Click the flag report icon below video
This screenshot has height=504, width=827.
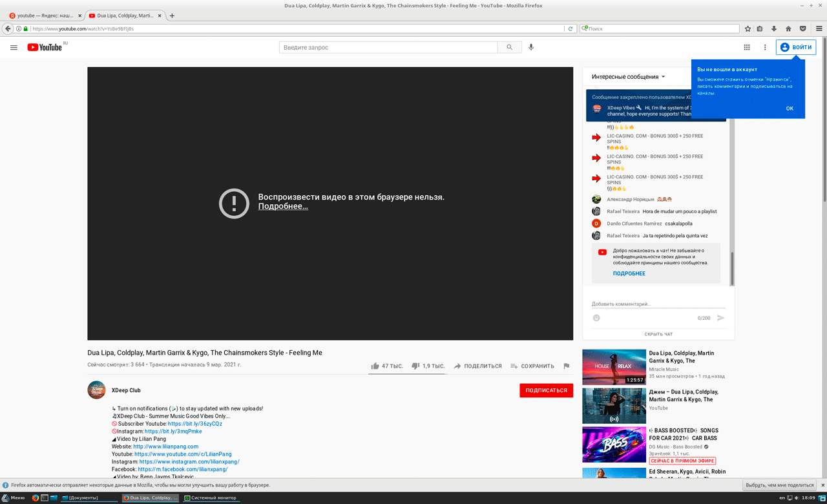point(566,366)
